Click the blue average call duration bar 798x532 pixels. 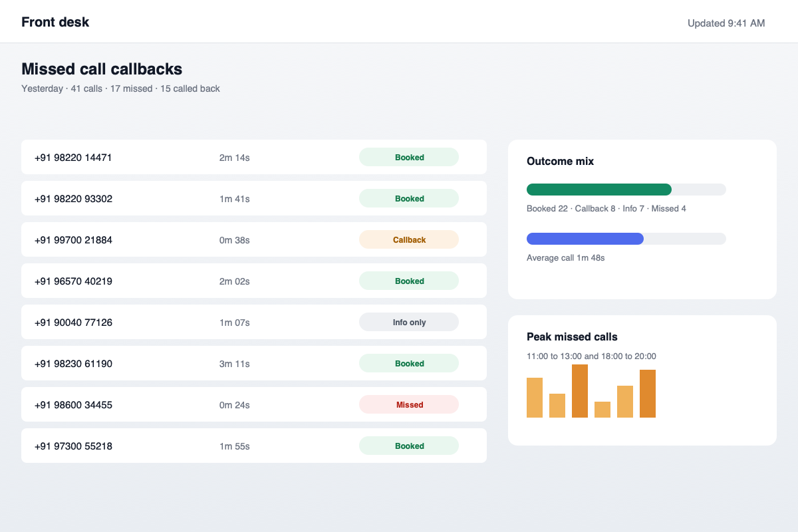585,239
